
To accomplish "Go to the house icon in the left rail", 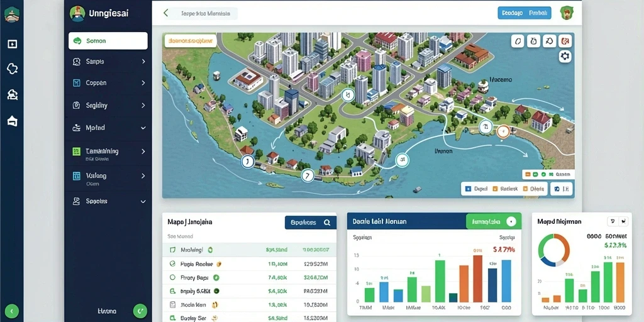I will (x=12, y=121).
